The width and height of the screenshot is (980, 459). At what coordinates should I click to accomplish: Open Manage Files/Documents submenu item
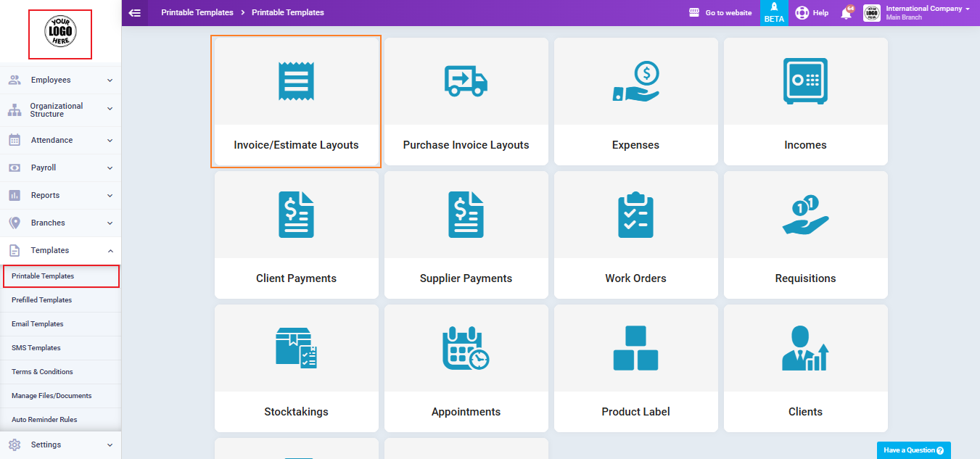pyautogui.click(x=61, y=396)
